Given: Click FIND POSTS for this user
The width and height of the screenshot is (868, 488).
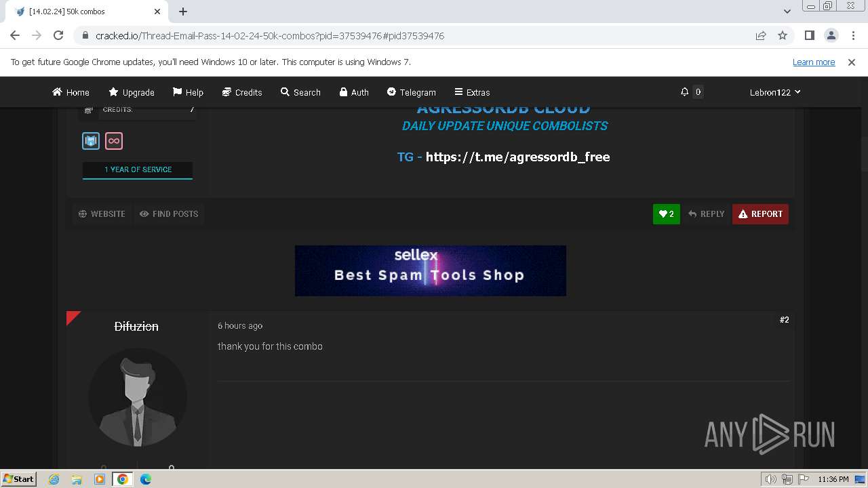Looking at the screenshot, I should (169, 213).
